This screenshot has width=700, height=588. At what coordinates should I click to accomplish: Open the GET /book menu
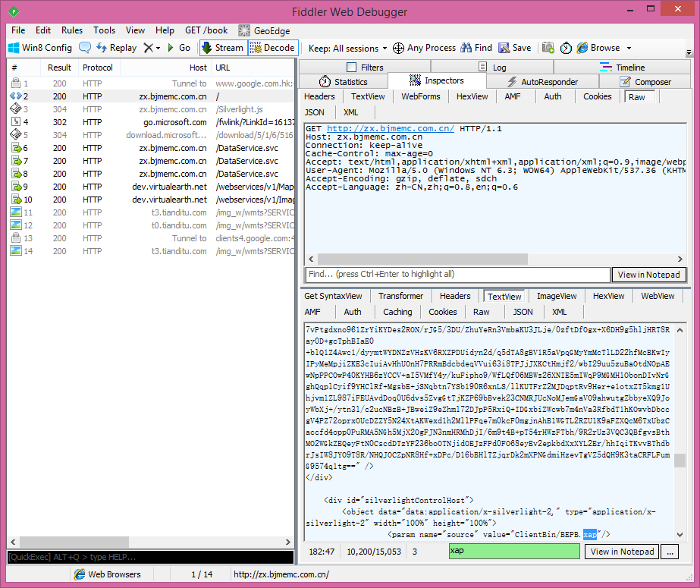click(x=206, y=30)
